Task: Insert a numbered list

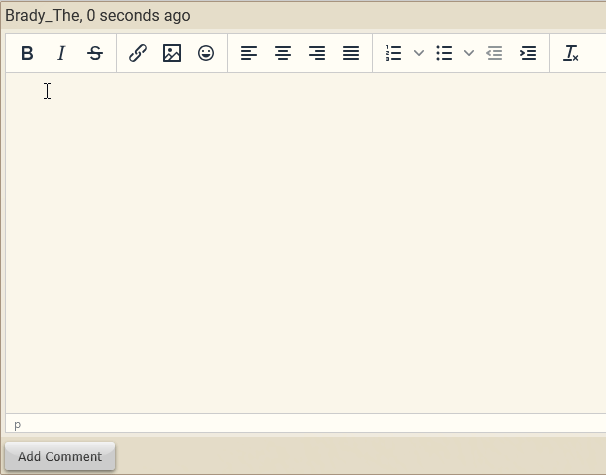Action: [x=394, y=54]
